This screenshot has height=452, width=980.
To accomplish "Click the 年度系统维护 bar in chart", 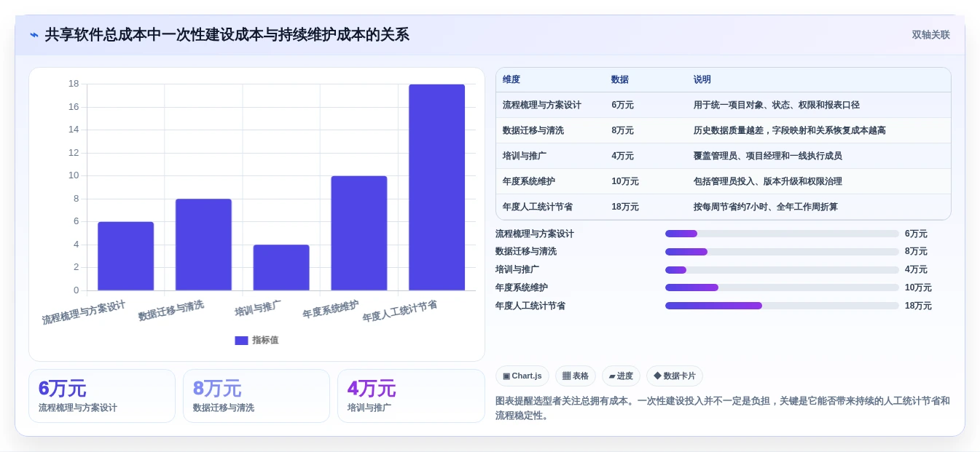I will (359, 233).
